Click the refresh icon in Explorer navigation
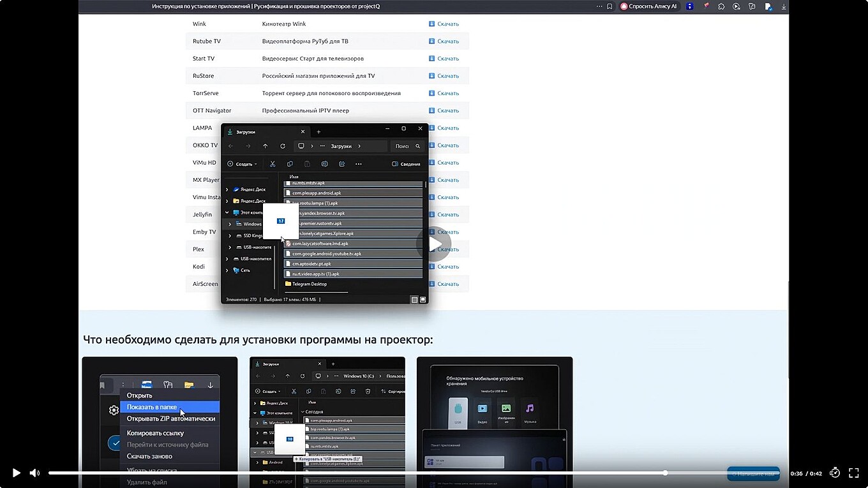 (283, 146)
